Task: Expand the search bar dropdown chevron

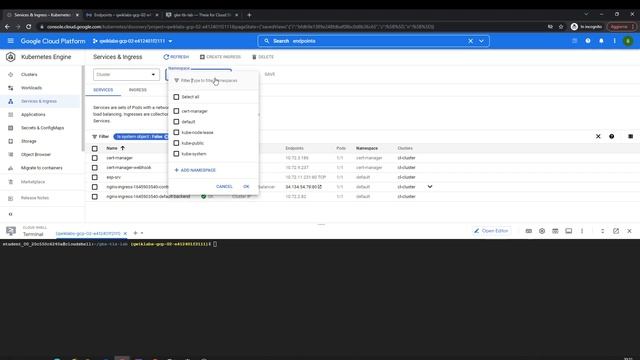Action: 482,41
